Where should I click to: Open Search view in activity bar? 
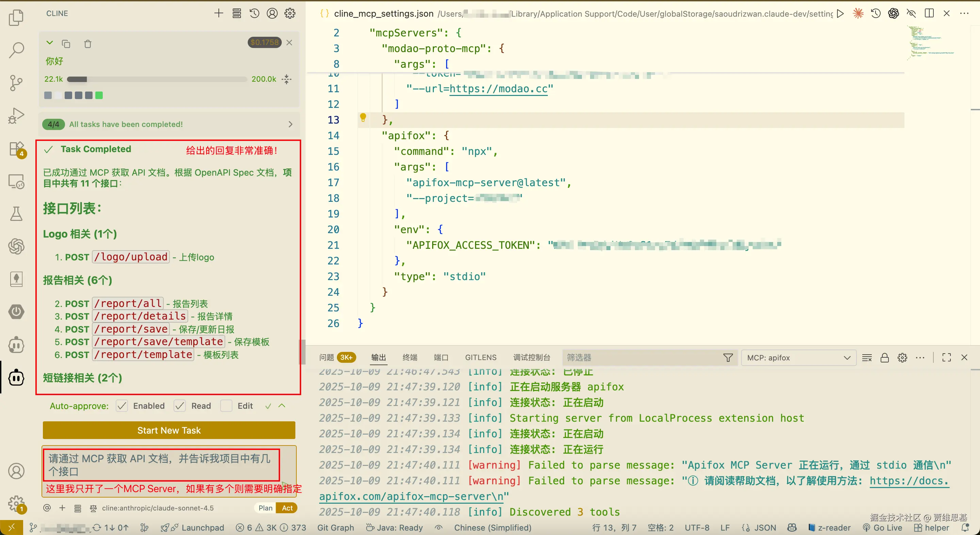click(x=16, y=50)
